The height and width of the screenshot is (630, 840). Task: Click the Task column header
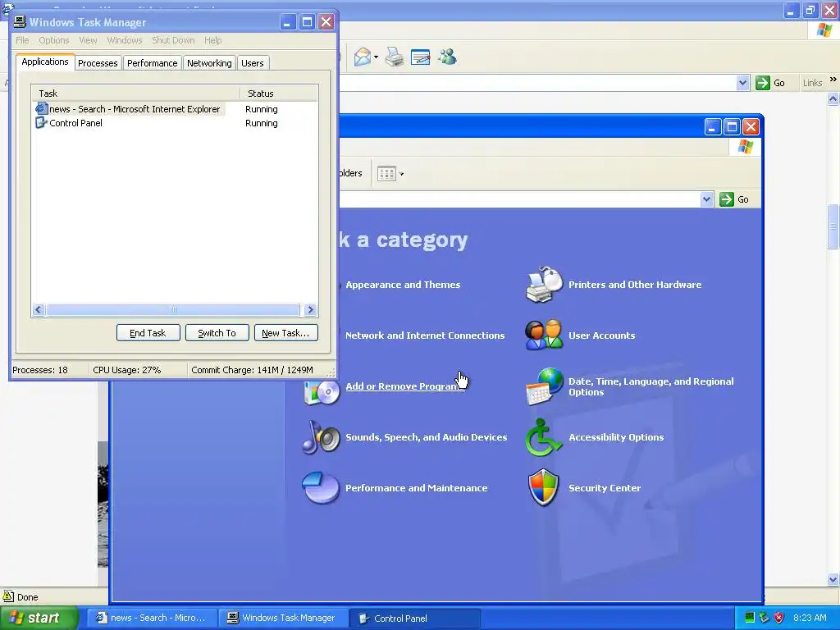click(x=135, y=94)
